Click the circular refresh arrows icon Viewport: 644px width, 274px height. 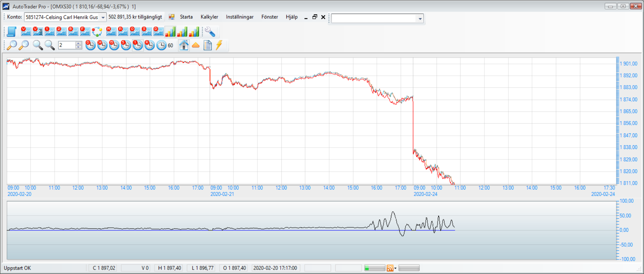point(97,32)
